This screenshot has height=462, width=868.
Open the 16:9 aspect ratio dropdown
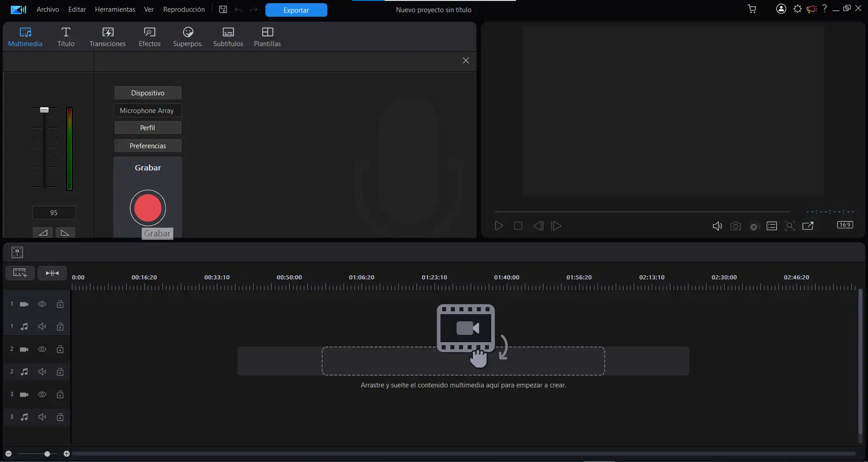click(845, 225)
